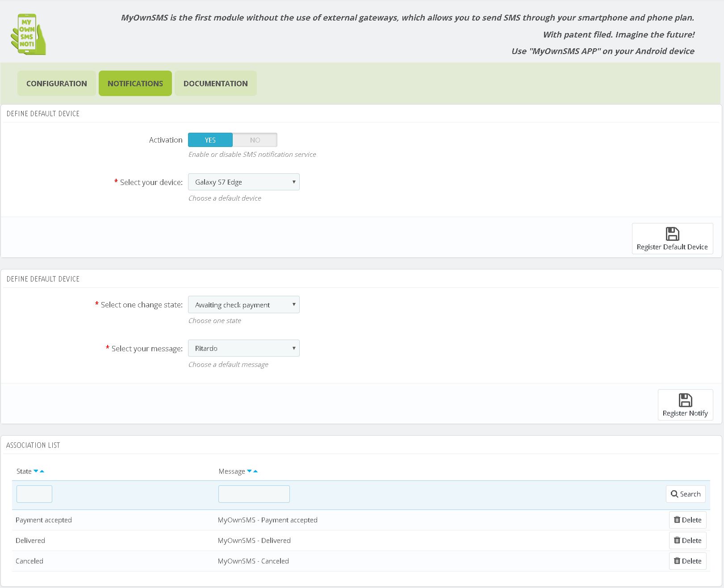Click the 'Select one change state:' label
Screen dimensions: 724x588
point(142,305)
